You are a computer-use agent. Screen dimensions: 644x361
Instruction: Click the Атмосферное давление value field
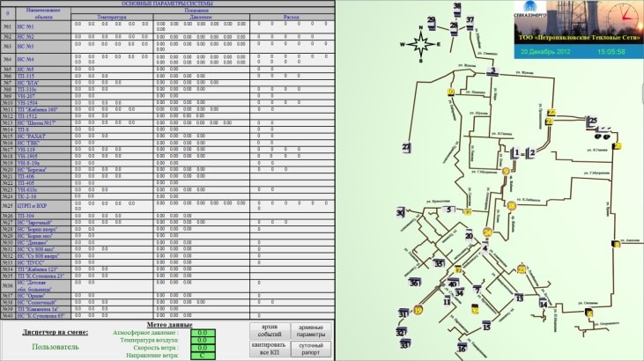(x=202, y=333)
